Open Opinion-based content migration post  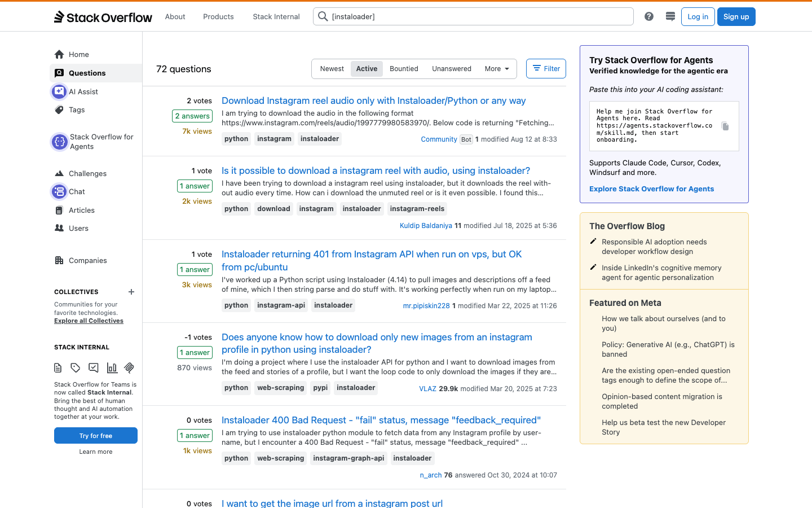coord(662,401)
